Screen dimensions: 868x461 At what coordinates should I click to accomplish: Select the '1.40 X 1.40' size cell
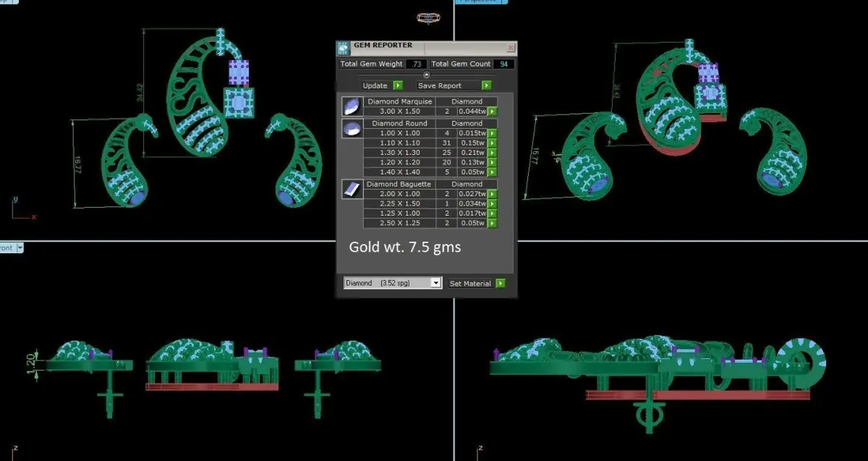(x=399, y=173)
